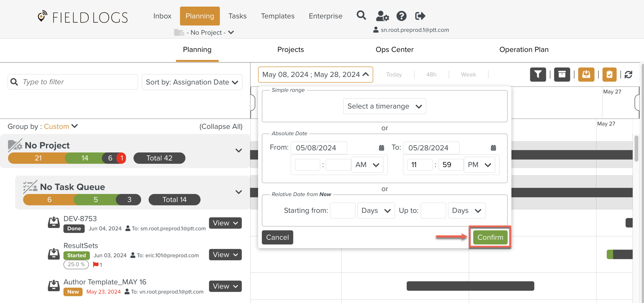Collapse the No Task Queue group

click(x=239, y=192)
